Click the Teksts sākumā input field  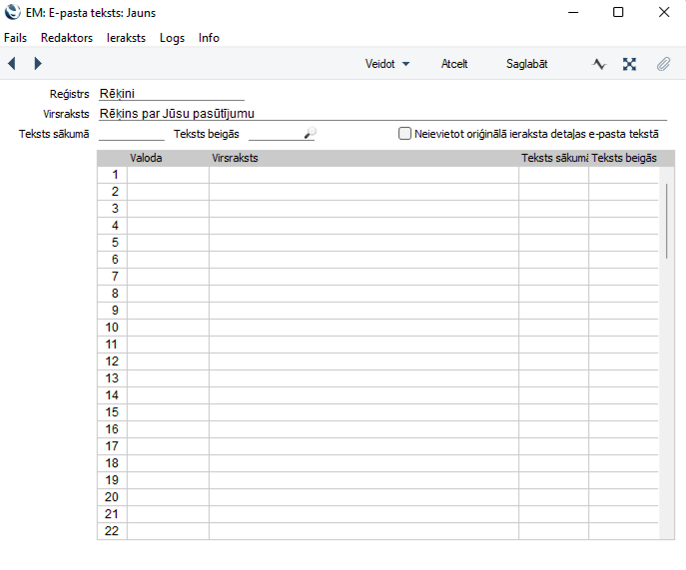pyautogui.click(x=131, y=134)
